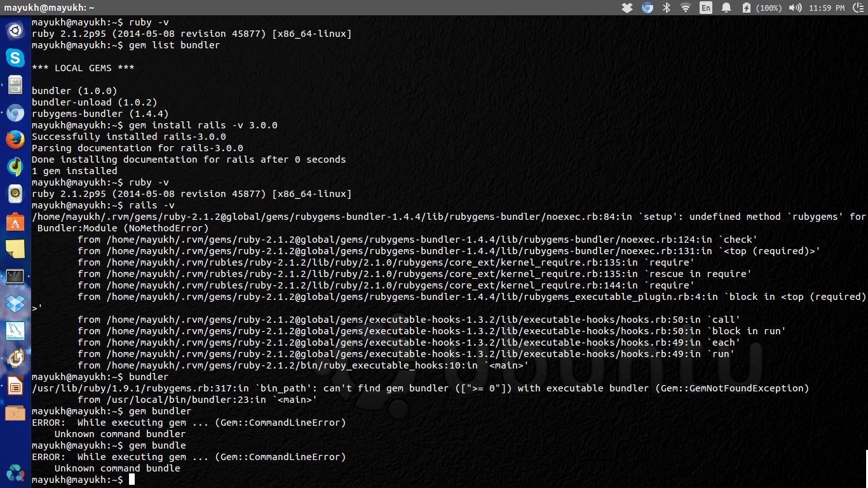This screenshot has height=488, width=868.
Task: Open the 11:59 PM clock calendar
Action: [827, 8]
